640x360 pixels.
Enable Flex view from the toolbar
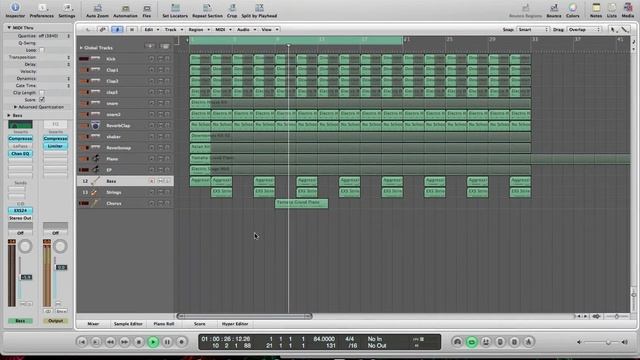pos(147,8)
